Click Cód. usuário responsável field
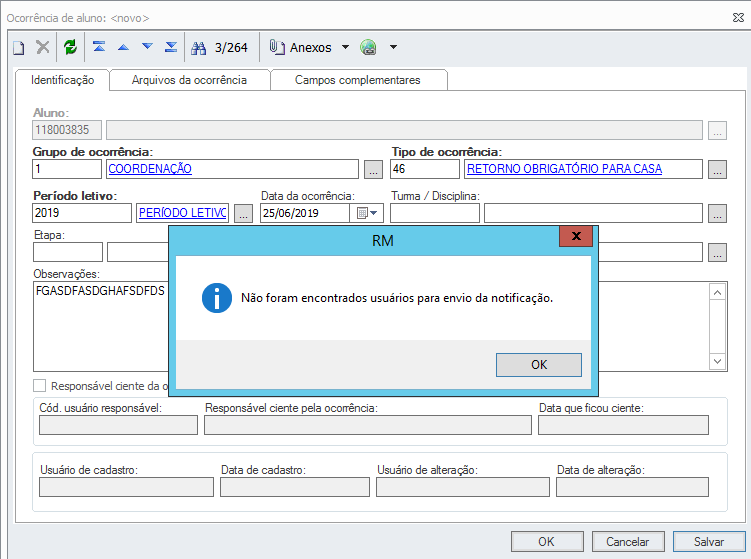Screen dimensions: 751x559 pos(118,425)
